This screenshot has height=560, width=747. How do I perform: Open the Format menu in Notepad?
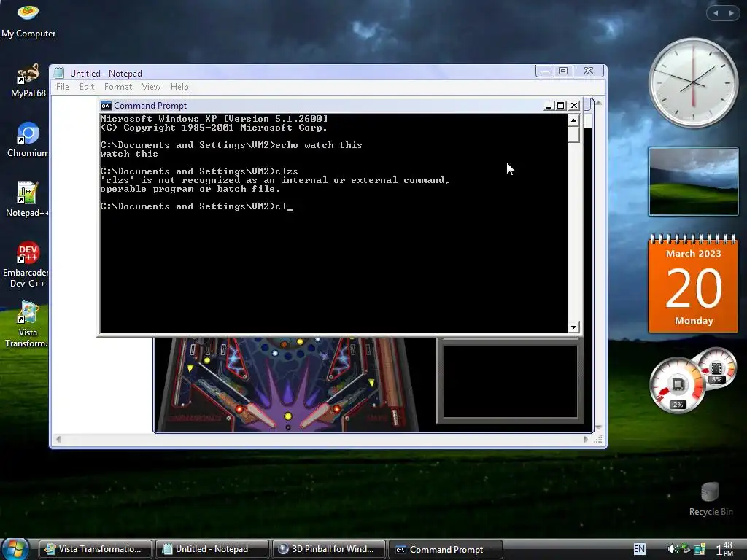pos(117,87)
